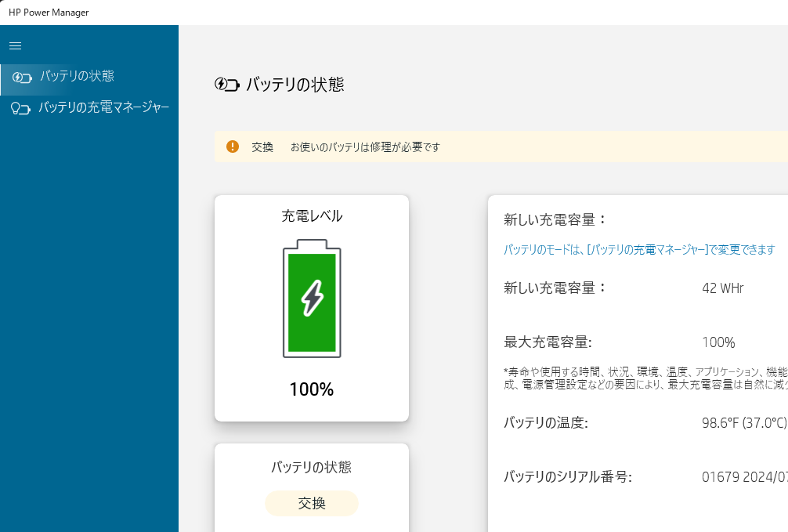The image size is (788, 532).
Task: Click the battery charge manager bulb icon
Action: coord(20,108)
